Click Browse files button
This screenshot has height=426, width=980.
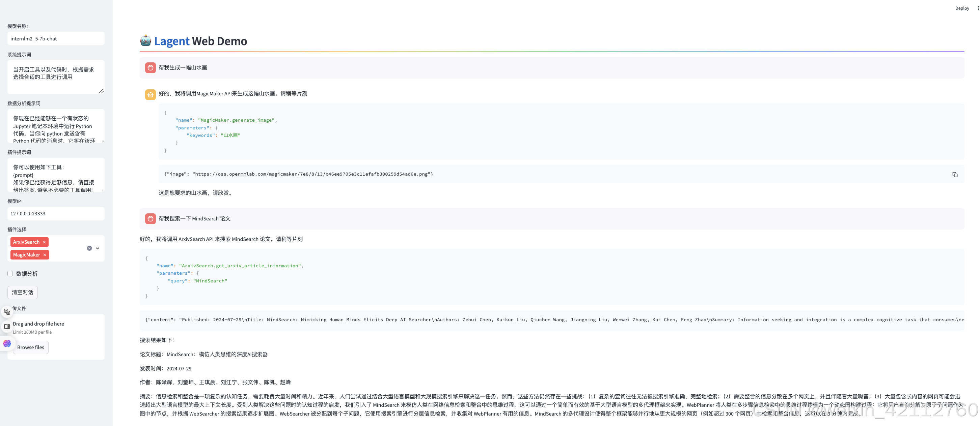[30, 347]
